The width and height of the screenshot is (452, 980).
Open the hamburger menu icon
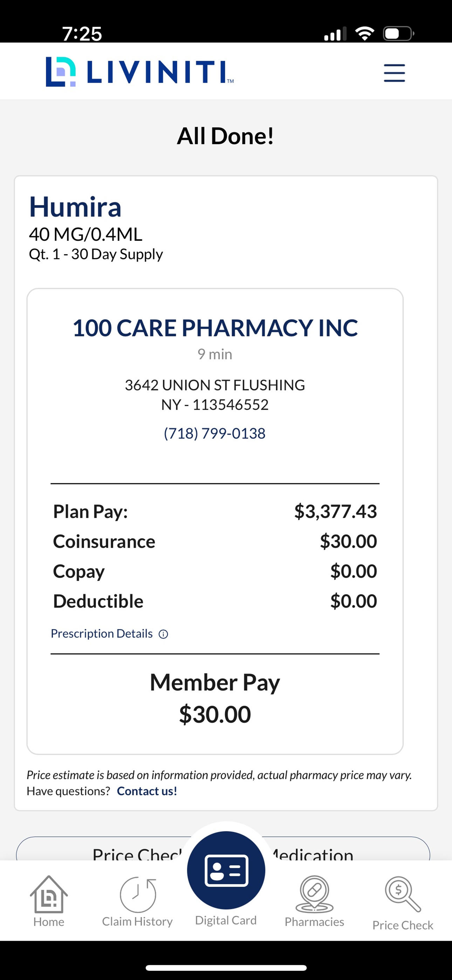coord(394,73)
